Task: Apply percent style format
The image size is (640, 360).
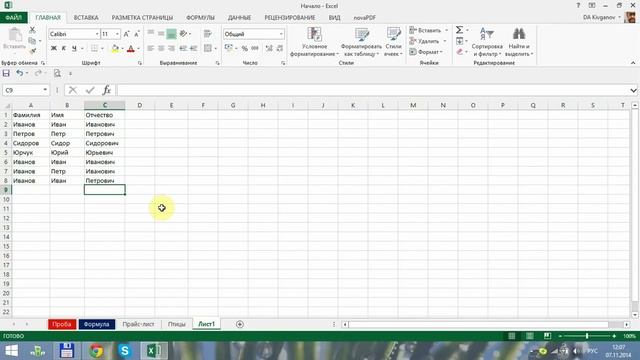Action: tap(244, 48)
